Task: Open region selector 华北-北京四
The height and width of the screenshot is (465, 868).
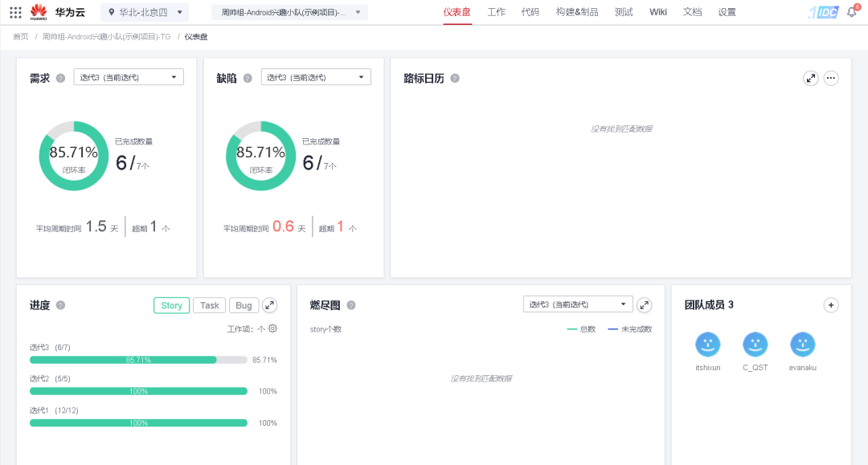Action: click(145, 12)
